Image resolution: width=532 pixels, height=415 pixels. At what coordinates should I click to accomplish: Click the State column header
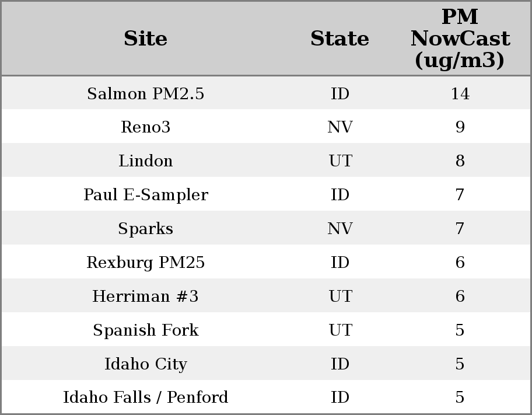coord(339,39)
